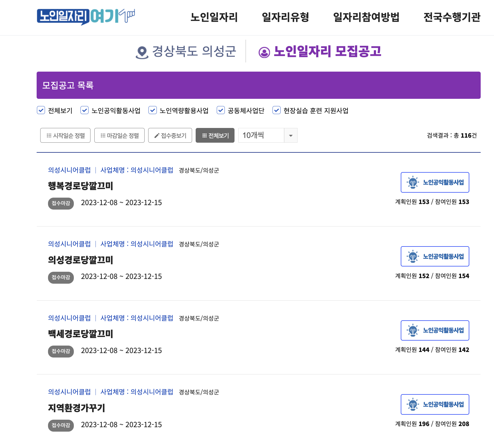This screenshot has width=494, height=448.
Task: Uncheck the 노인역량활용사업 filter checkbox
Action: point(153,110)
